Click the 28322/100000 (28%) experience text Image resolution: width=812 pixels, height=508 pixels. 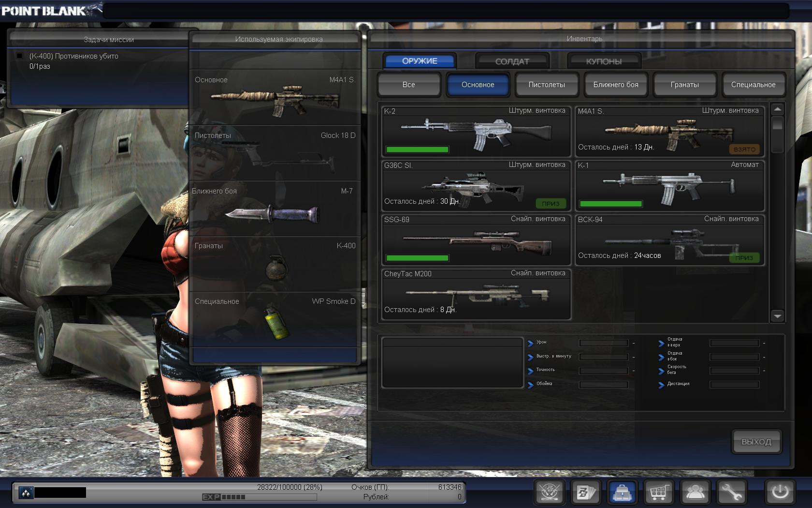[290, 487]
